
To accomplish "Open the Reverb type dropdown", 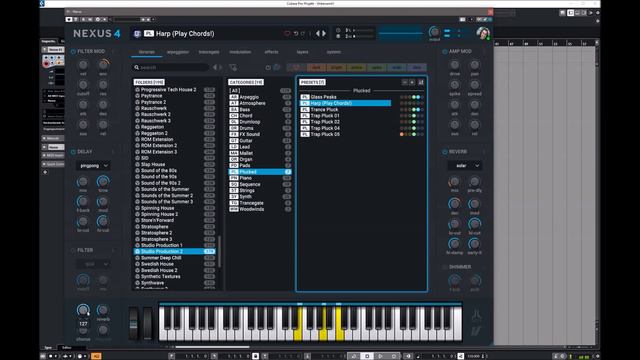I will [x=465, y=166].
